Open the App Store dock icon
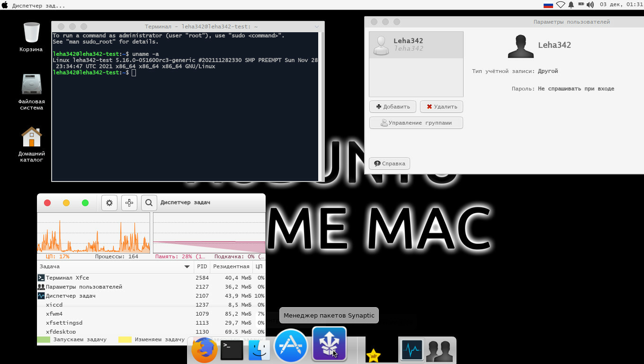Screen dimensions: 644x364 [x=291, y=346]
